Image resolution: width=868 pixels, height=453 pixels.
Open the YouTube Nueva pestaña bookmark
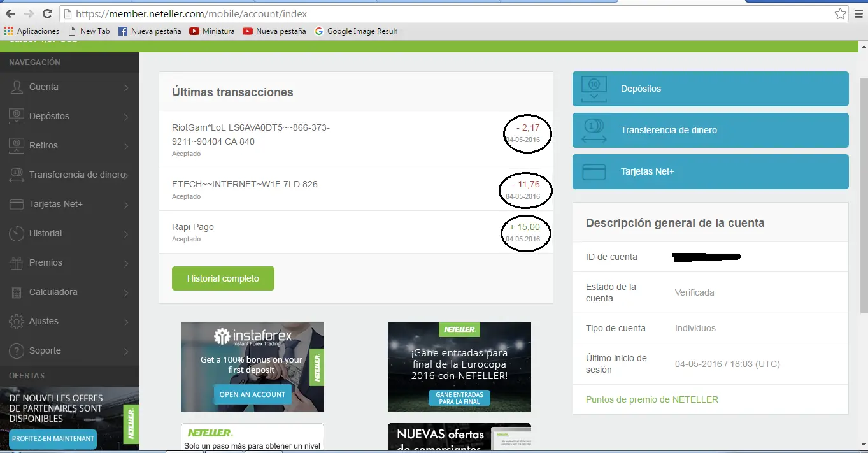pyautogui.click(x=274, y=31)
